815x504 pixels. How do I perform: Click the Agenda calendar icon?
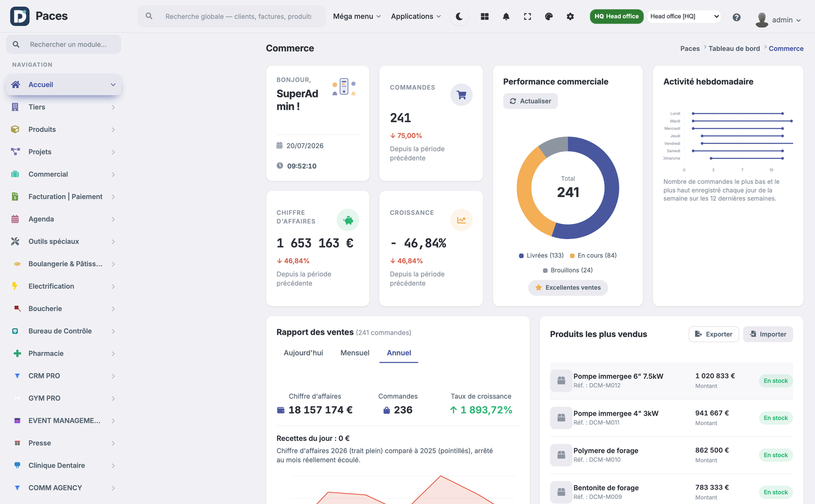[15, 219]
